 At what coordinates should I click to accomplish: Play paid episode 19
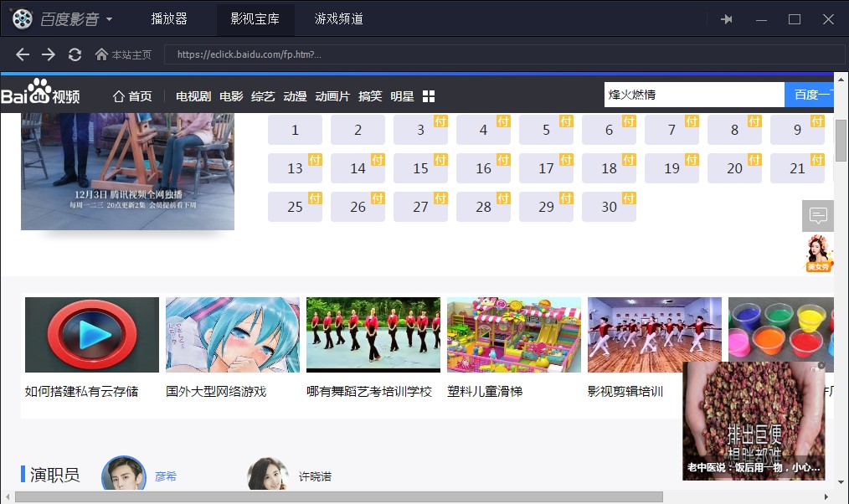tap(672, 168)
